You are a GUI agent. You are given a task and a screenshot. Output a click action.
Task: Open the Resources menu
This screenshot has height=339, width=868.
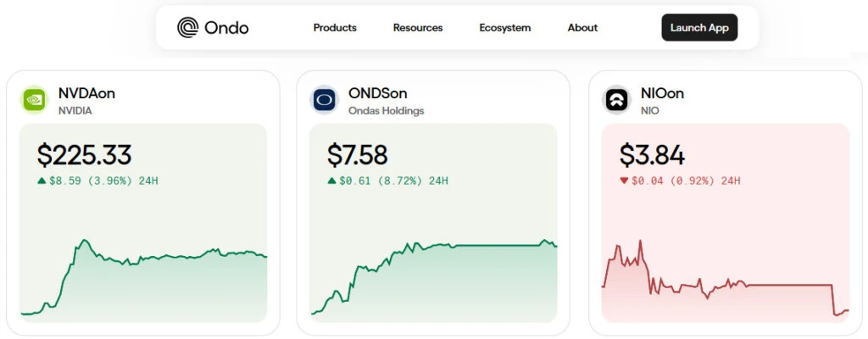pos(418,28)
